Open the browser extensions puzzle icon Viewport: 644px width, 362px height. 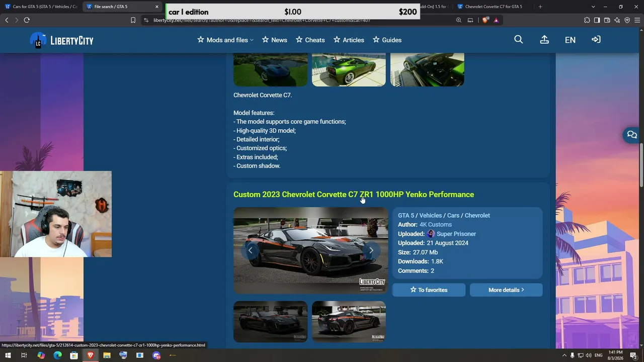pyautogui.click(x=587, y=20)
